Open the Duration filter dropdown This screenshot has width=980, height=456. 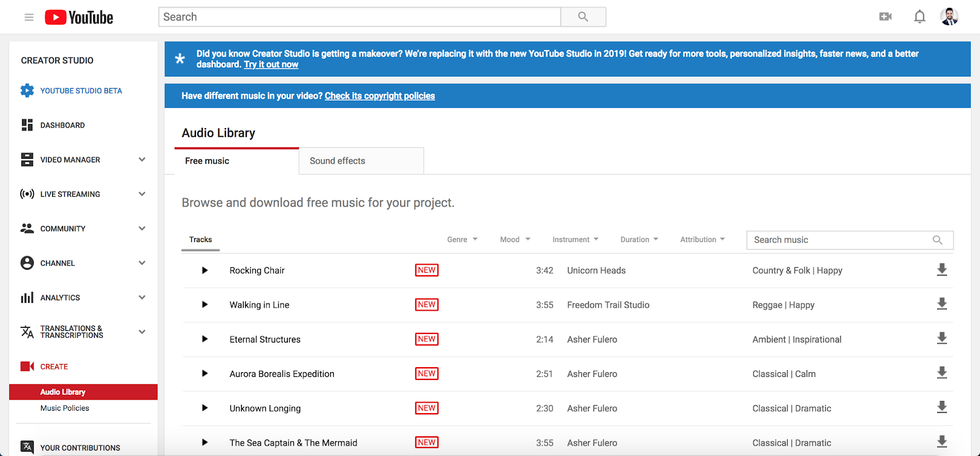[639, 240]
